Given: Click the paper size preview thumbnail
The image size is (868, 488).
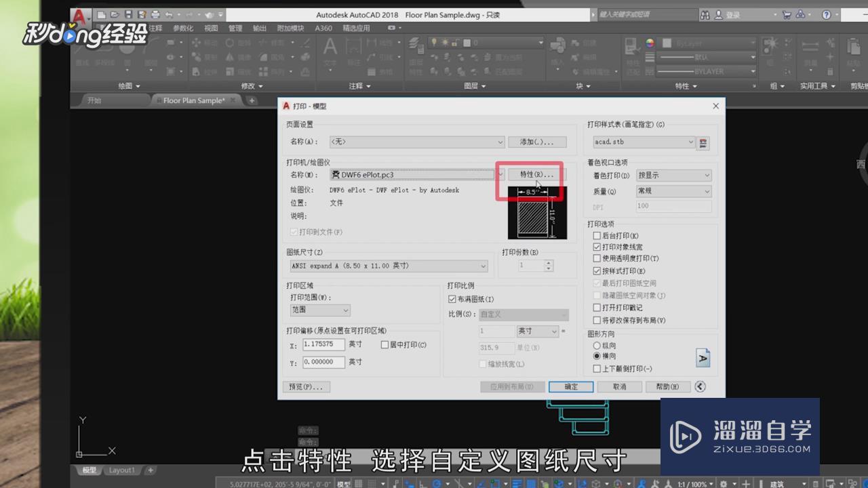Looking at the screenshot, I should (x=537, y=212).
